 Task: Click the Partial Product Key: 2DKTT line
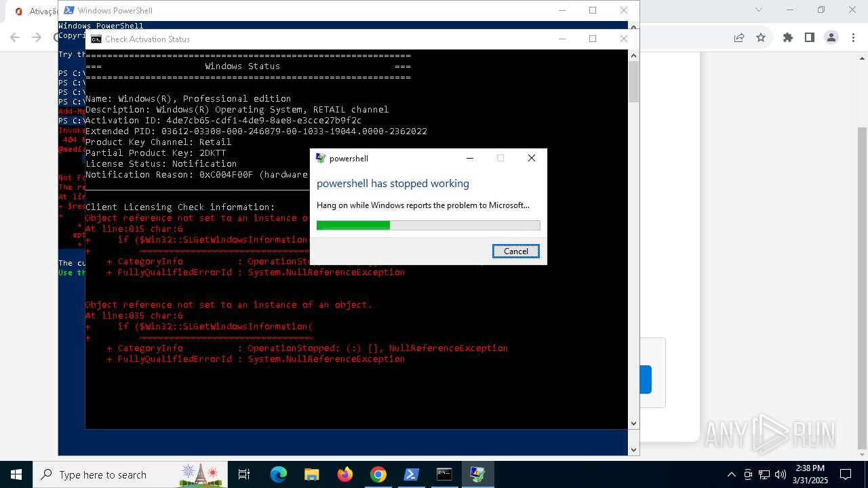coord(155,153)
